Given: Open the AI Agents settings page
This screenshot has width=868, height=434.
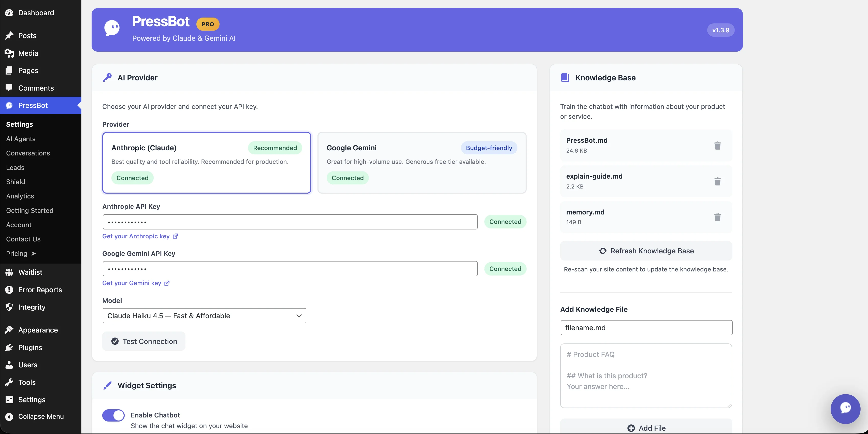Looking at the screenshot, I should point(21,139).
